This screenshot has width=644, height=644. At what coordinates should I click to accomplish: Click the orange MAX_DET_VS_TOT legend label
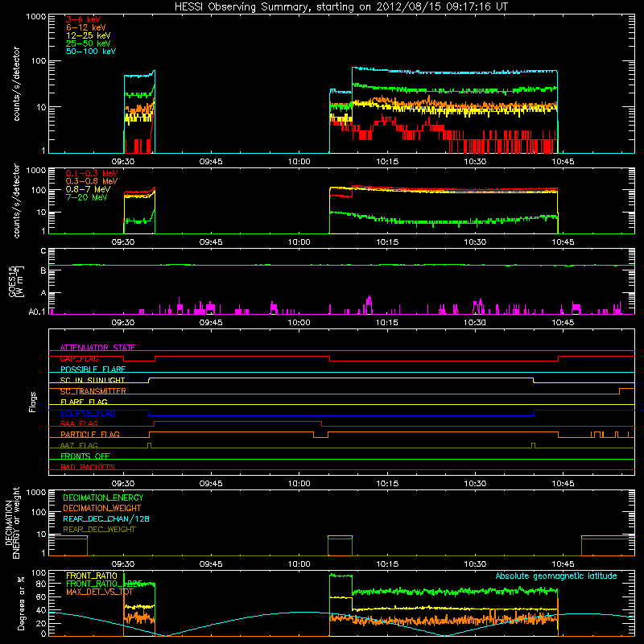tap(100, 592)
